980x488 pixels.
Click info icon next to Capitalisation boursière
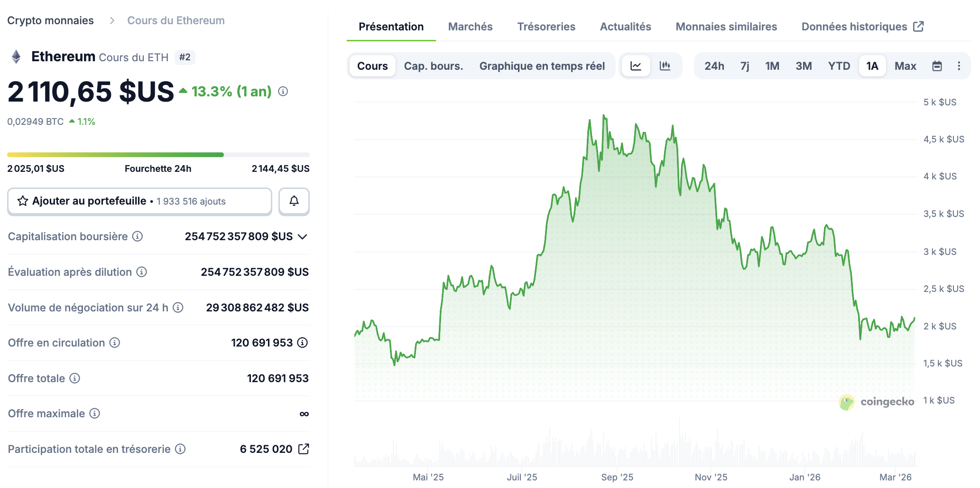(x=138, y=236)
